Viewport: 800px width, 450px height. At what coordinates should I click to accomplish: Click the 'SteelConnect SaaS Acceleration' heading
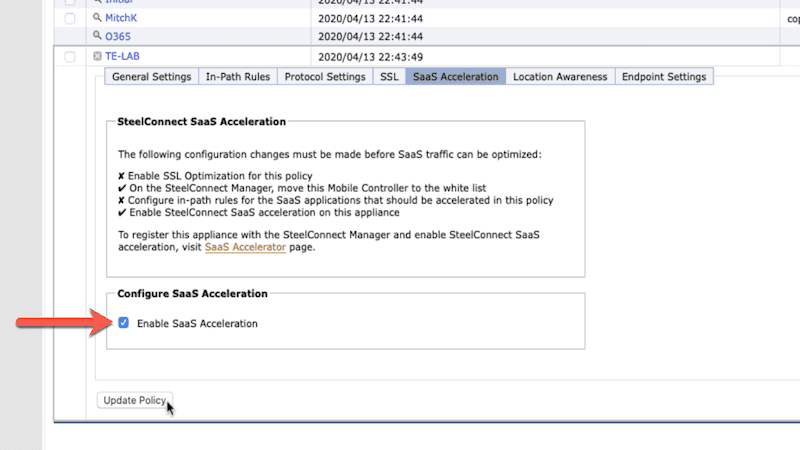tap(202, 121)
